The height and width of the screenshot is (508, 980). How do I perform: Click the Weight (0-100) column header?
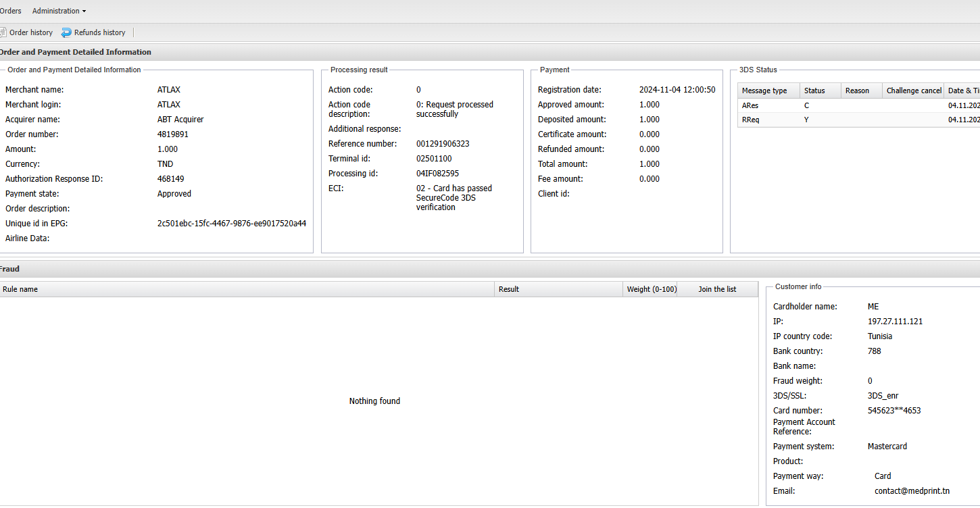(652, 289)
